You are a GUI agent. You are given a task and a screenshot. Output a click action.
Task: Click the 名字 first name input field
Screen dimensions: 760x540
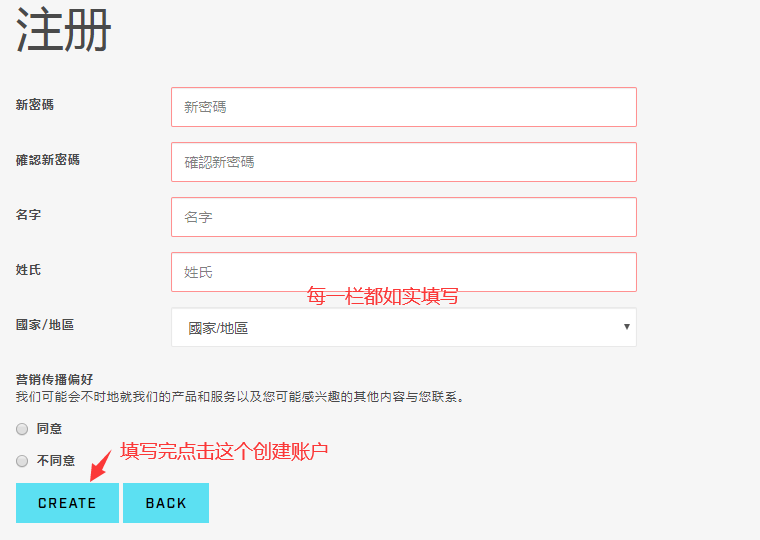tap(403, 217)
